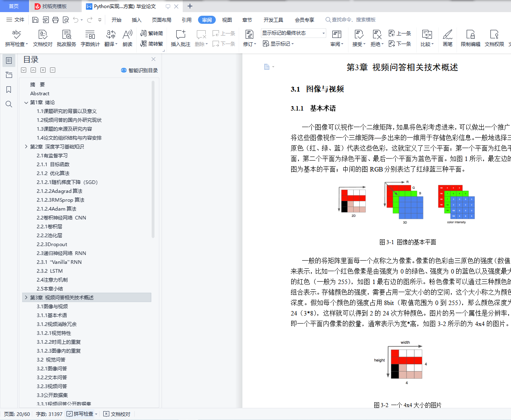Viewport: 511px width, 420px height.
Task: Click 接受 accept change icon
Action: pyautogui.click(x=359, y=35)
